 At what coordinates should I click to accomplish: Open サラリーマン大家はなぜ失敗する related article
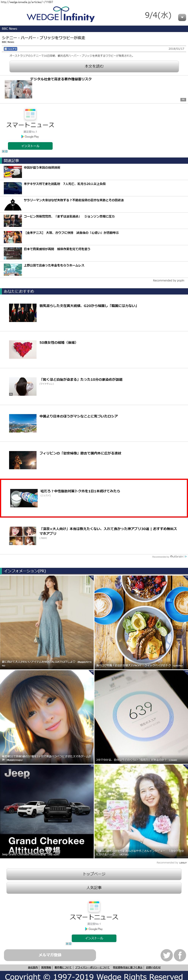click(x=74, y=200)
